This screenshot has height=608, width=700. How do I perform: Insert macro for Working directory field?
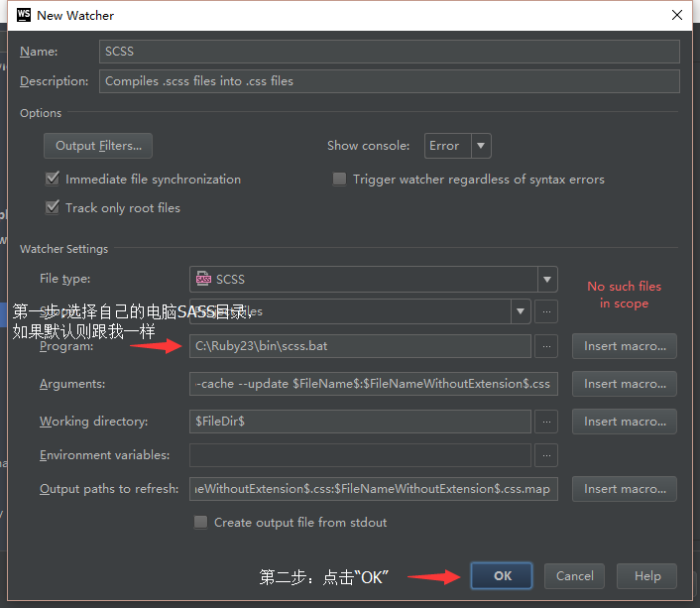click(625, 422)
